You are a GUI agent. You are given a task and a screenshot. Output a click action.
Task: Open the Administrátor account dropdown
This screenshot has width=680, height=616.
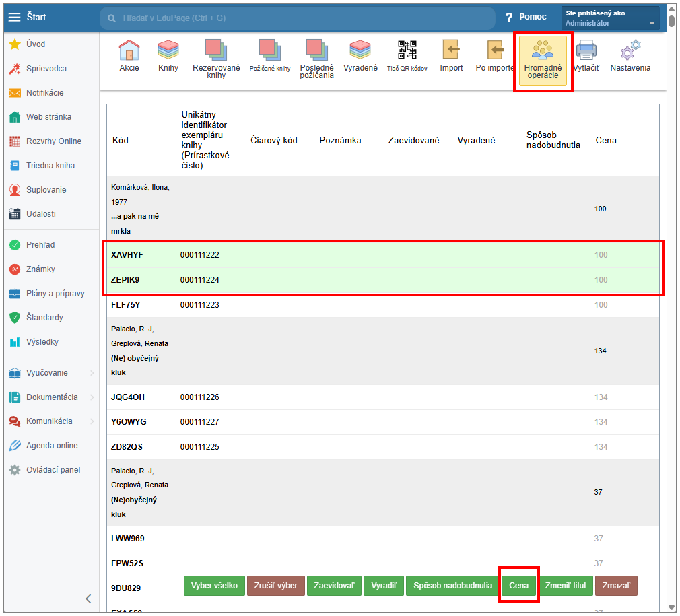coord(611,18)
